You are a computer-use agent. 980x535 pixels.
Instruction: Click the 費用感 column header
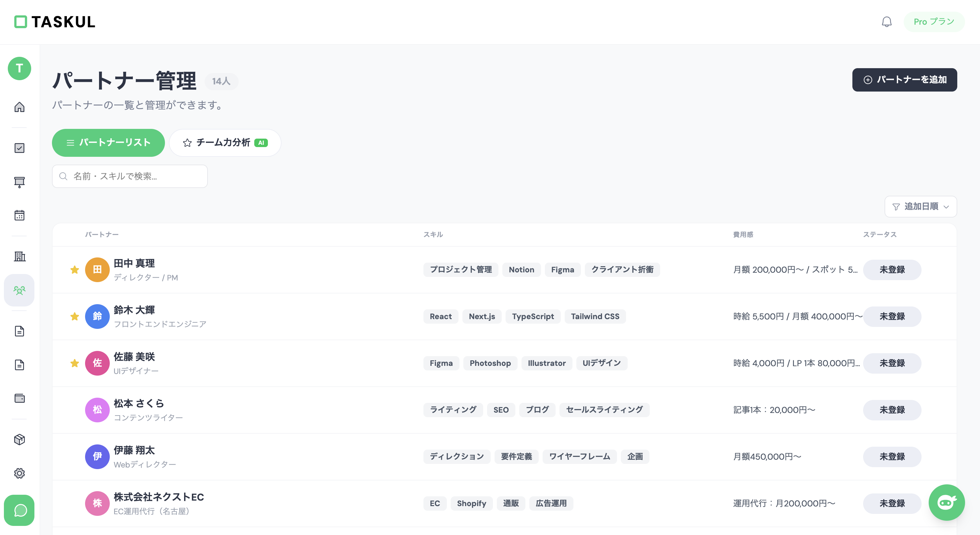pos(743,235)
